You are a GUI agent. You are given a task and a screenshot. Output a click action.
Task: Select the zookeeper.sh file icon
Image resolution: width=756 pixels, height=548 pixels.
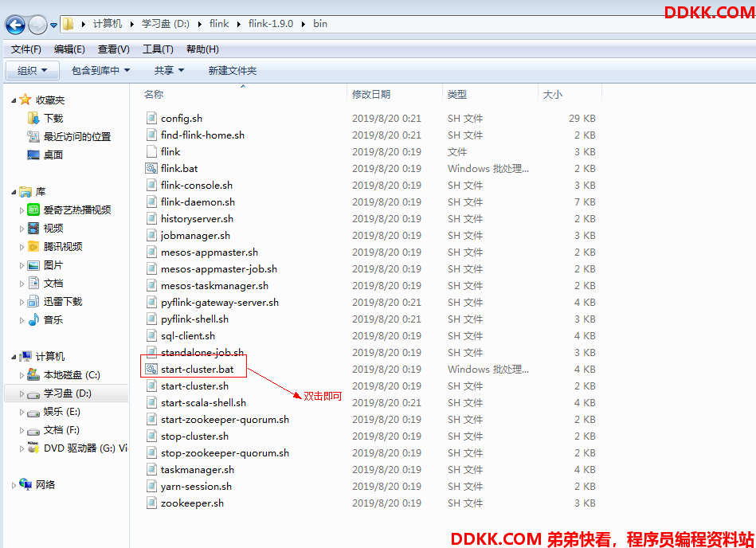tap(151, 503)
